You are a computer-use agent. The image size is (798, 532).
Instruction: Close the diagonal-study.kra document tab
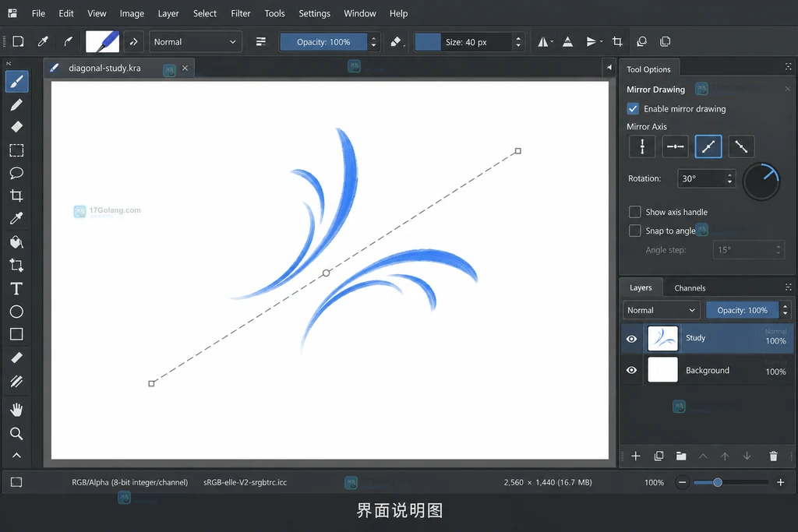pos(185,68)
